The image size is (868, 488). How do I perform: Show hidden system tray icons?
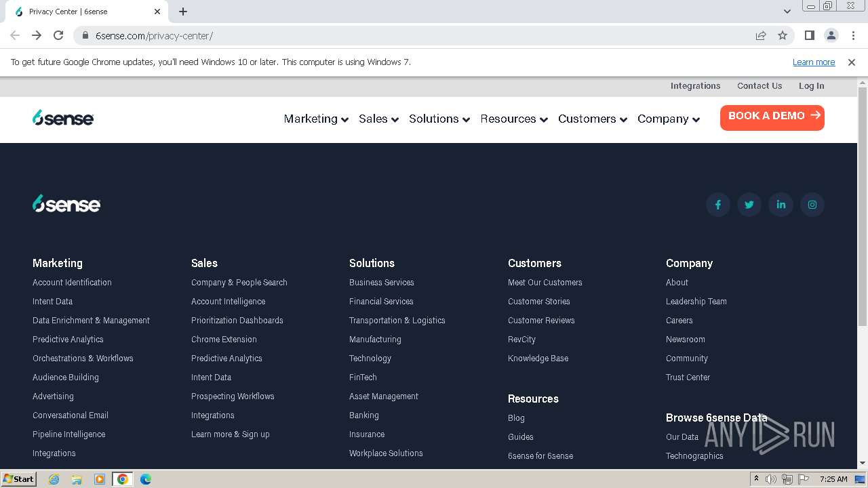(x=756, y=479)
